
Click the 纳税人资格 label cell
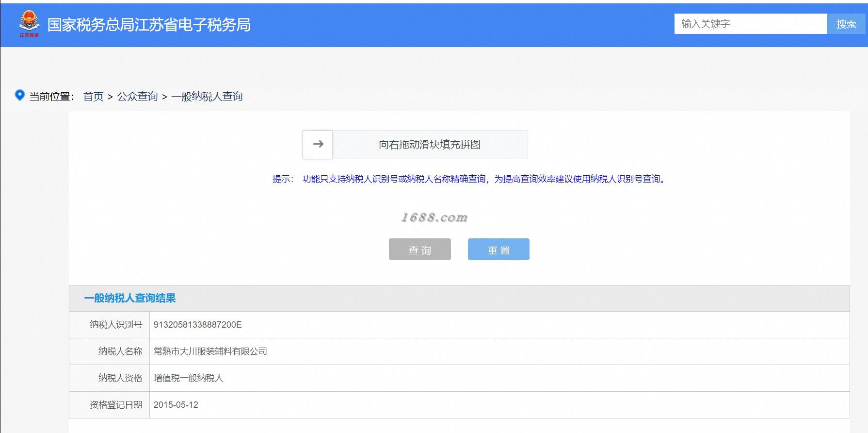click(110, 378)
